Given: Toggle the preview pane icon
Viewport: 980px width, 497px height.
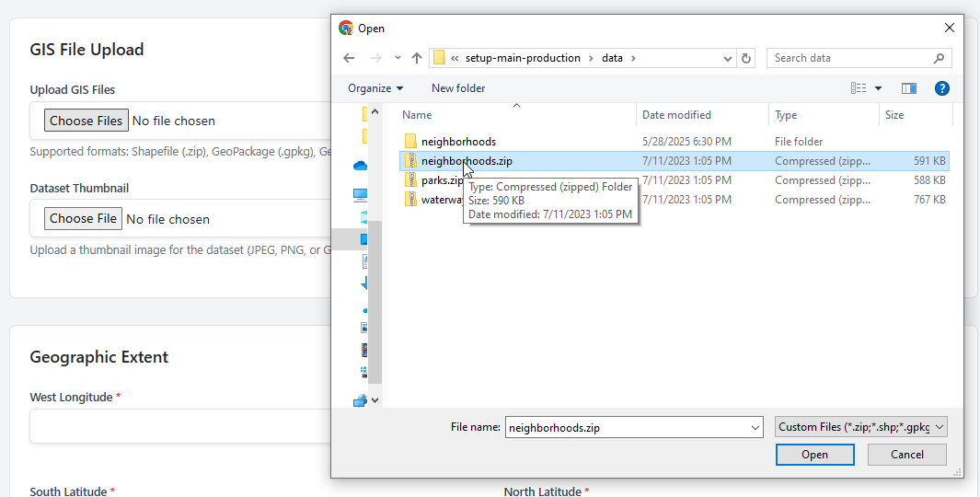Looking at the screenshot, I should pos(909,88).
